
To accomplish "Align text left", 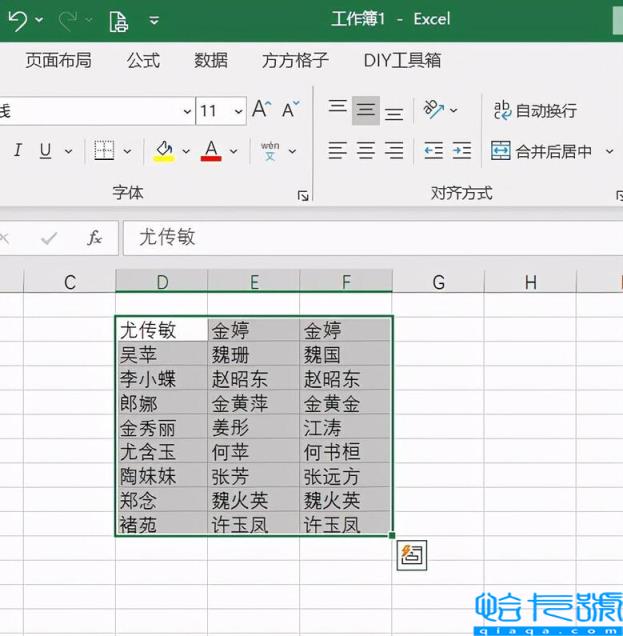I will 337,150.
